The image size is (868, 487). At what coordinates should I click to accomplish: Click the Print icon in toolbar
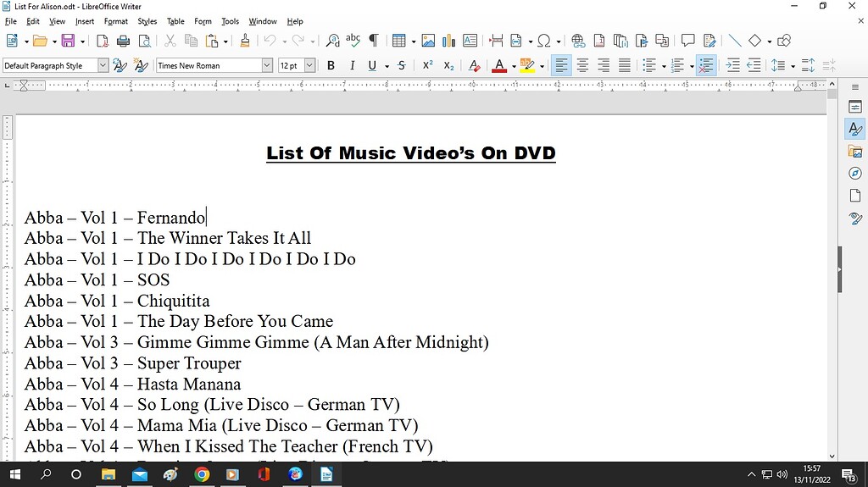coord(124,41)
